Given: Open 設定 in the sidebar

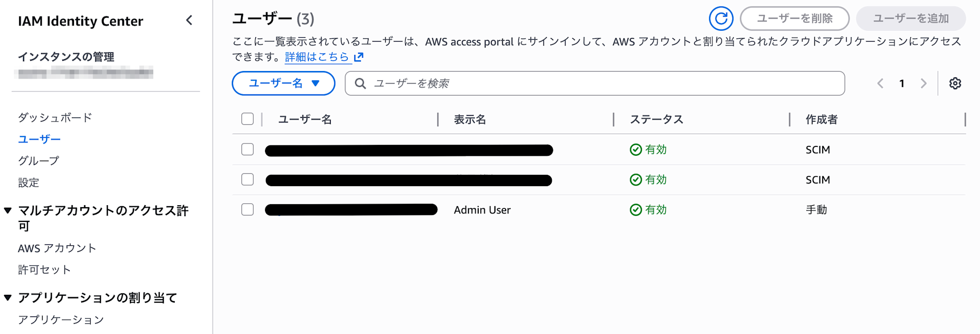Looking at the screenshot, I should point(28,183).
